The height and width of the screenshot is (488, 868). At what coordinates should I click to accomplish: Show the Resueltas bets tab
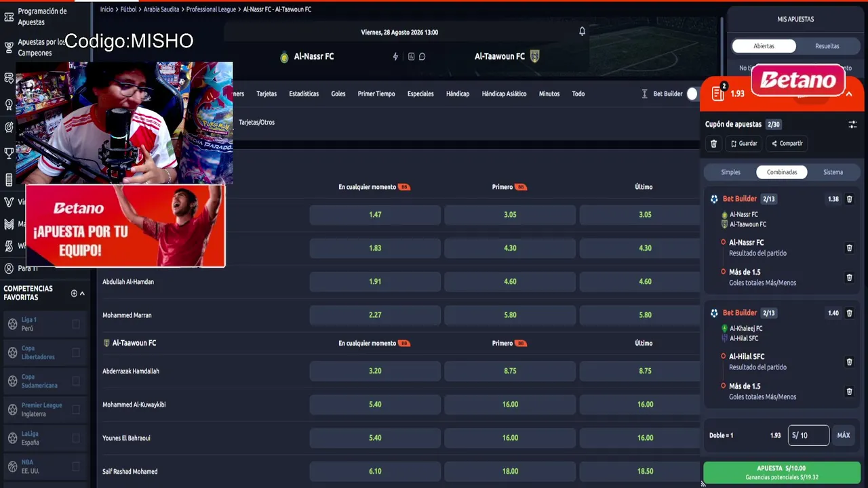[827, 46]
